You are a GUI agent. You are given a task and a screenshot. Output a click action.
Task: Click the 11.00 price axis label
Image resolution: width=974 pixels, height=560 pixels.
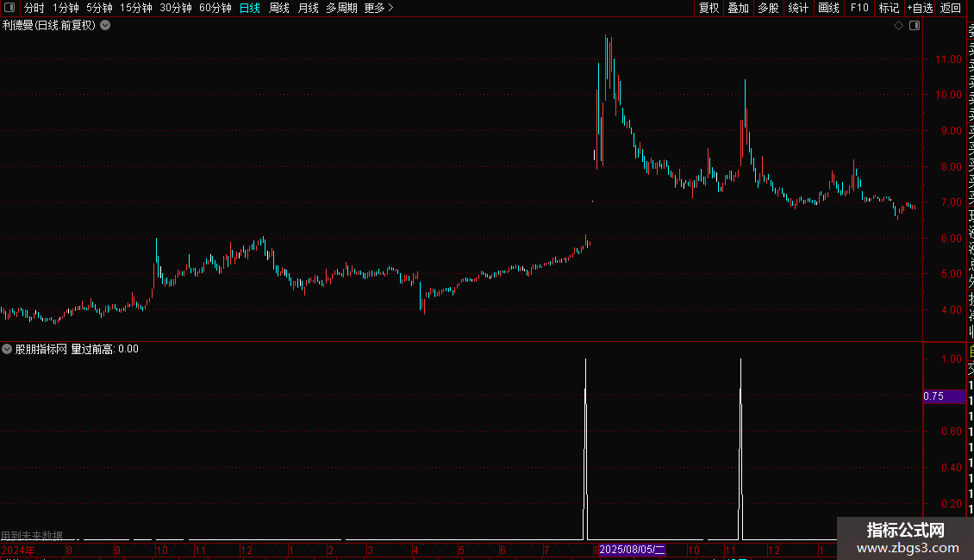[948, 59]
